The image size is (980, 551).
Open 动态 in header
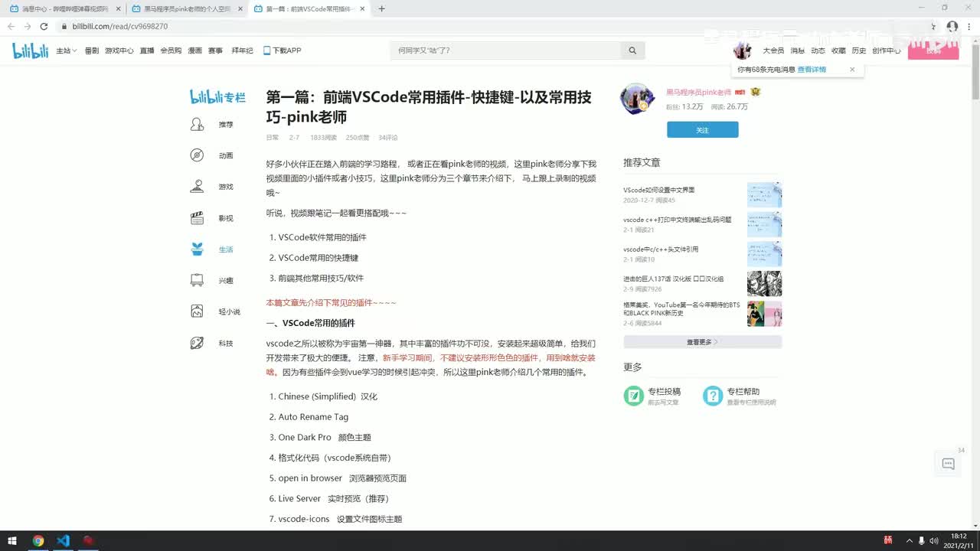point(818,51)
